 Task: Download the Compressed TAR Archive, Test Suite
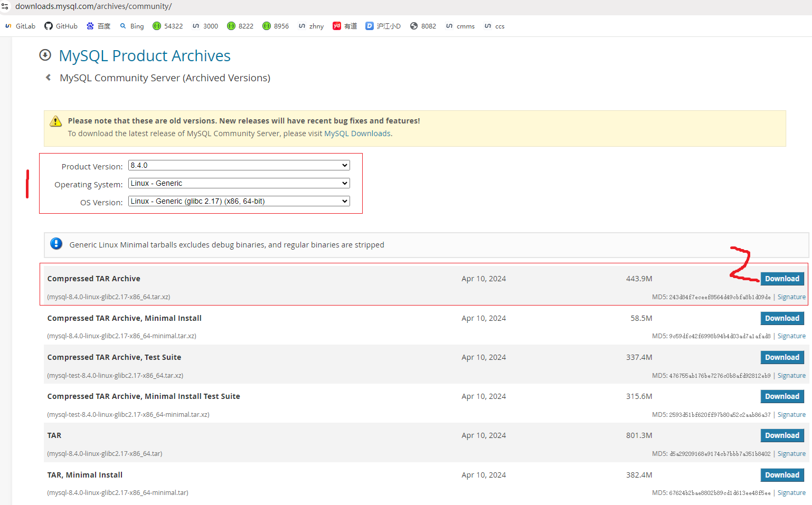point(782,357)
